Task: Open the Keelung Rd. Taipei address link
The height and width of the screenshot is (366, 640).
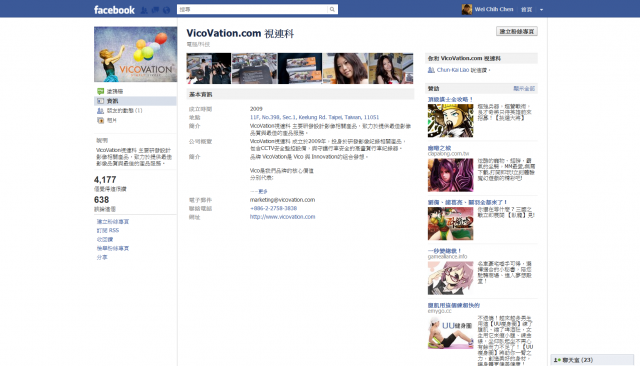Action: (314, 117)
